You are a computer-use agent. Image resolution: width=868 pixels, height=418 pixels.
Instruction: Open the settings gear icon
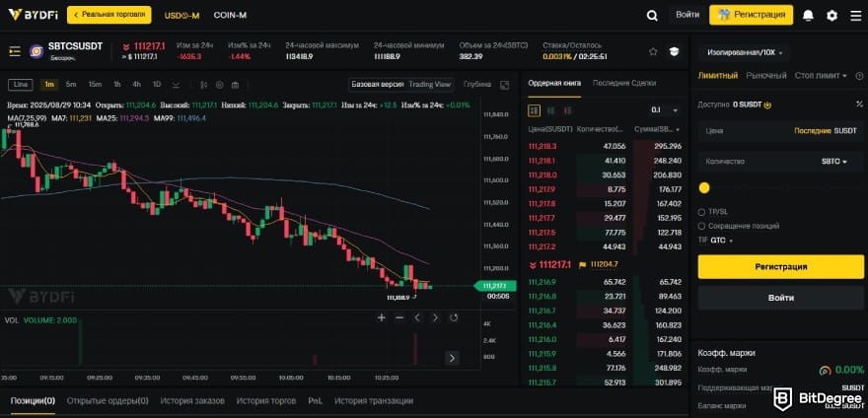click(832, 16)
